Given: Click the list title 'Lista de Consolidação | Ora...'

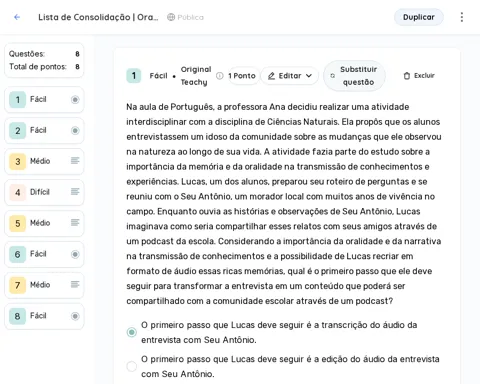Looking at the screenshot, I should (x=98, y=17).
